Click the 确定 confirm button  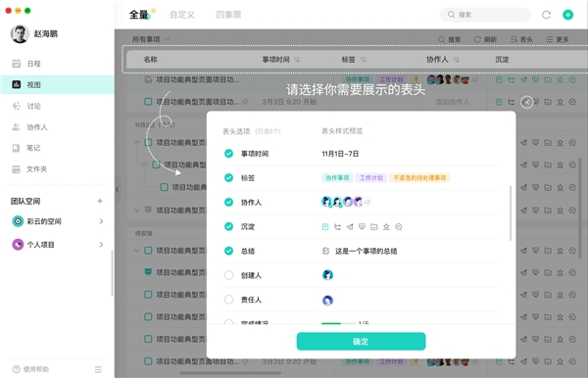[x=361, y=342]
